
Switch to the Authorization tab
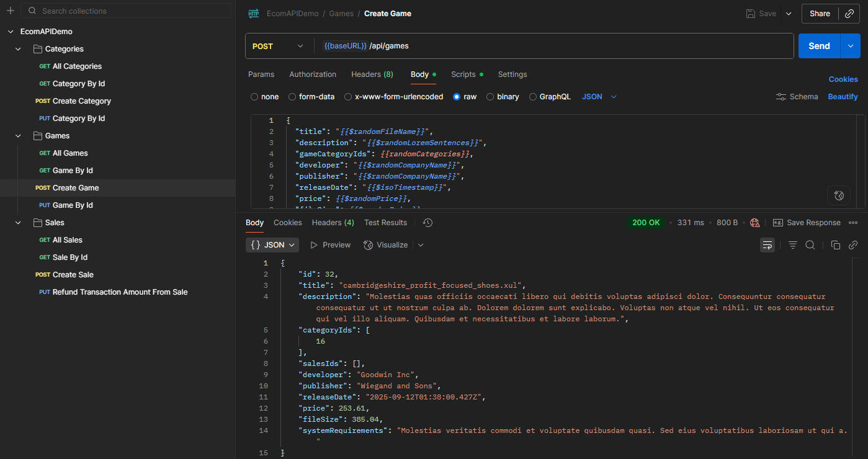[x=313, y=74]
